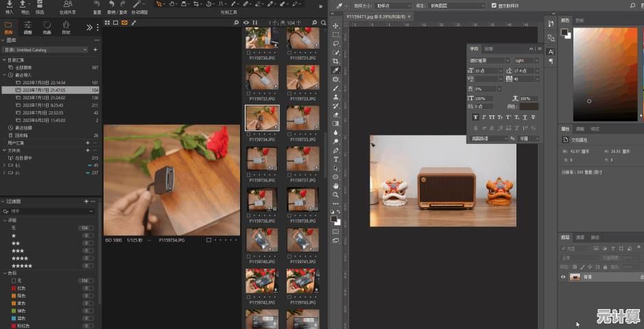Switch to the 形状 tool tab in Capture One
The image size is (644, 329).
click(x=66, y=27)
